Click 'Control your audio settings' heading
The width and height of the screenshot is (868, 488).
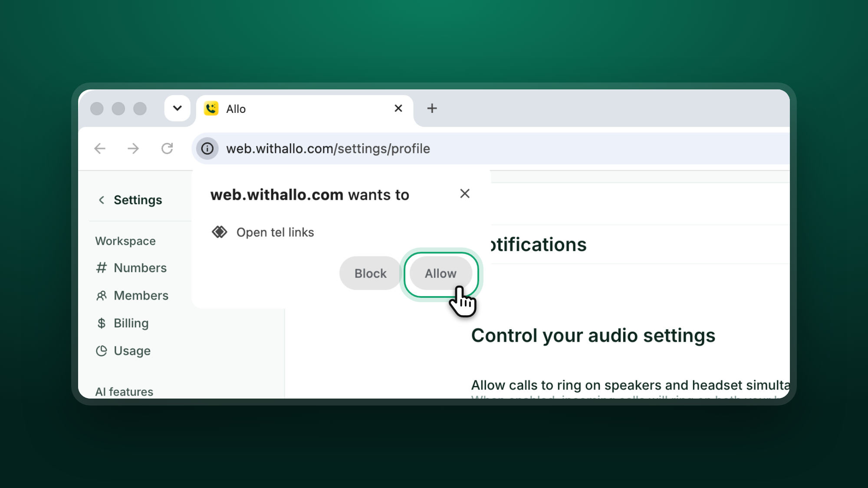[593, 336]
